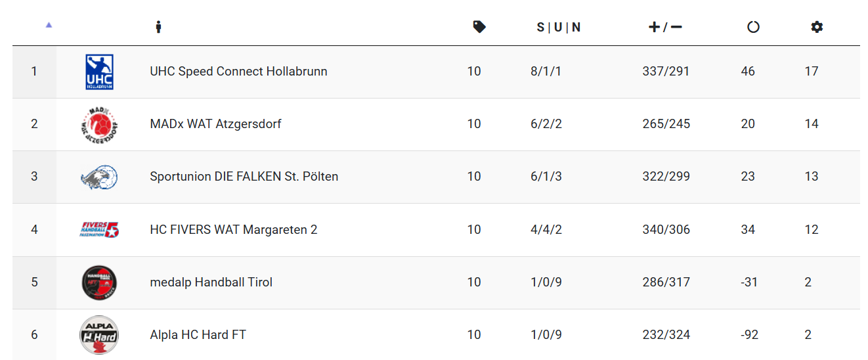The width and height of the screenshot is (868, 360).
Task: Click the 337/291 goals cell of Hollabrunn
Action: [x=666, y=71]
